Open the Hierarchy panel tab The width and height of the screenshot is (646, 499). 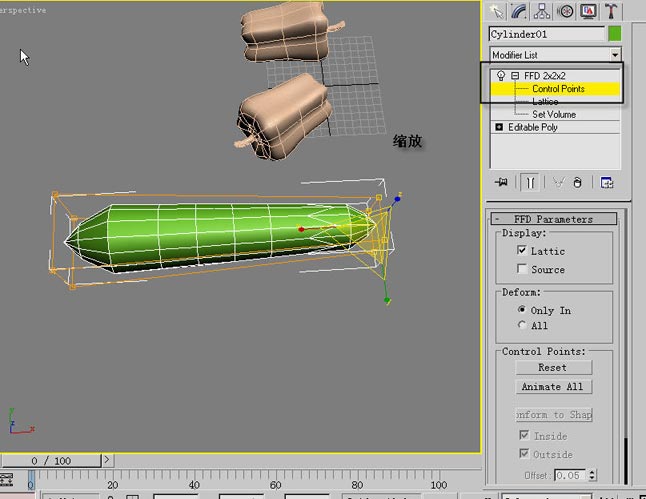[542, 11]
